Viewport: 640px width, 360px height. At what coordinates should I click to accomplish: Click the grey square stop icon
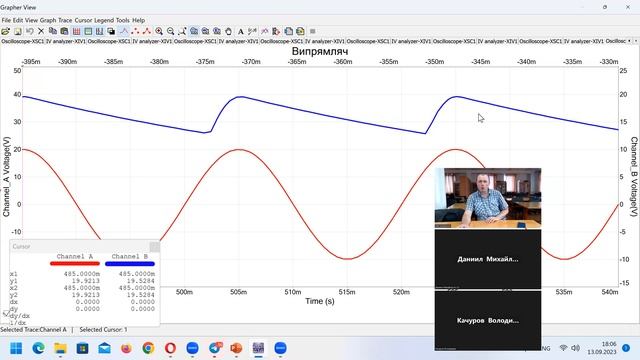[313, 31]
